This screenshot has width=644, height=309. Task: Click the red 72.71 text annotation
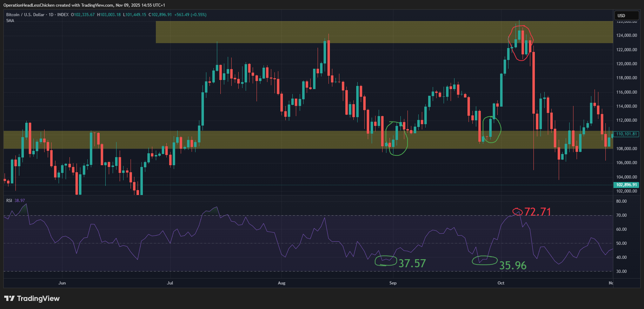538,212
